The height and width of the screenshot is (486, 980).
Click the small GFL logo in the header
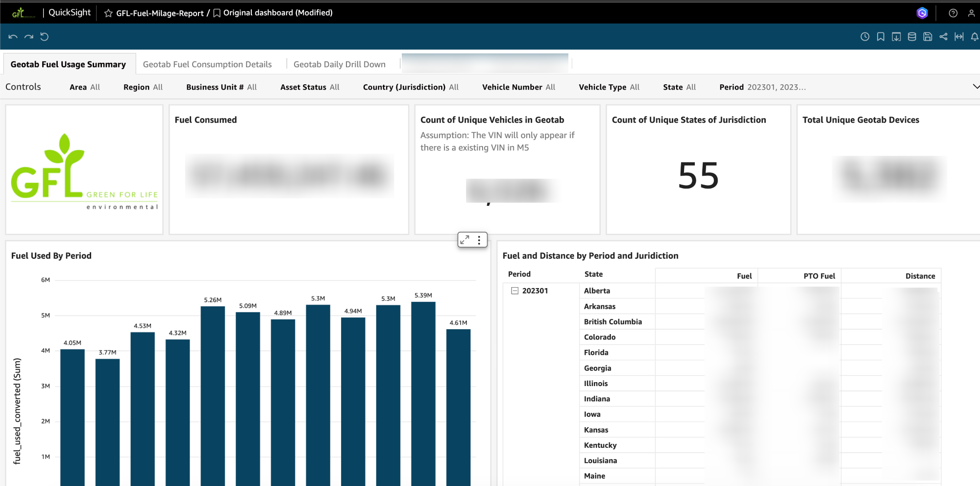point(23,13)
